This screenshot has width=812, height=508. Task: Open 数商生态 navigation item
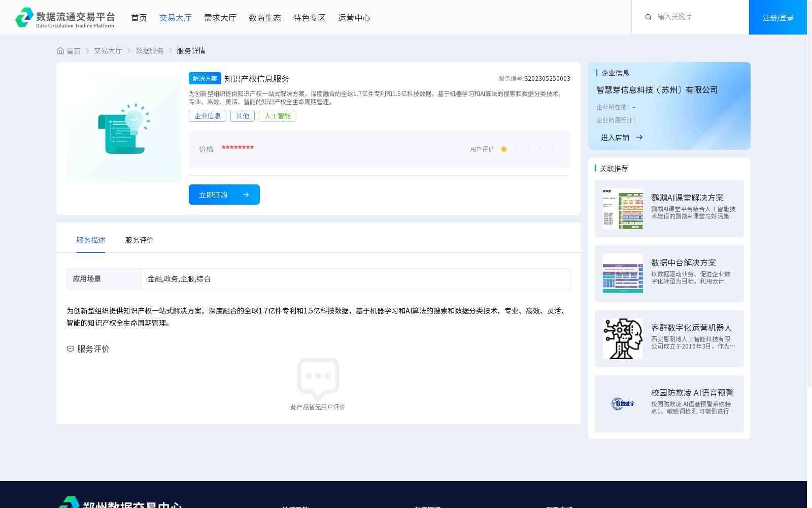[265, 18]
